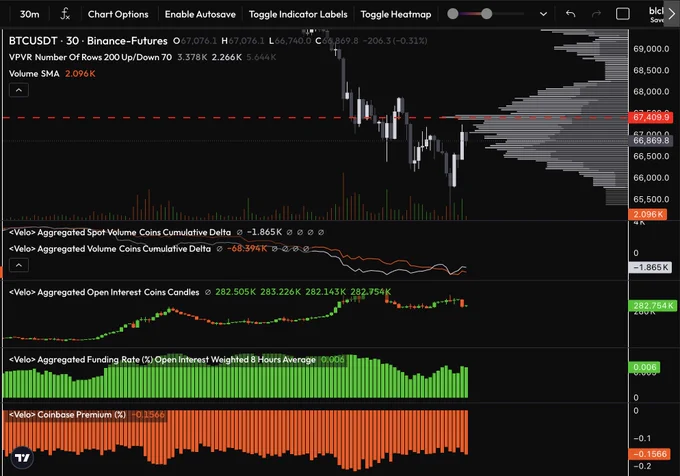
Task: Click the -68.394K cumulative delta value
Action: (x=247, y=249)
